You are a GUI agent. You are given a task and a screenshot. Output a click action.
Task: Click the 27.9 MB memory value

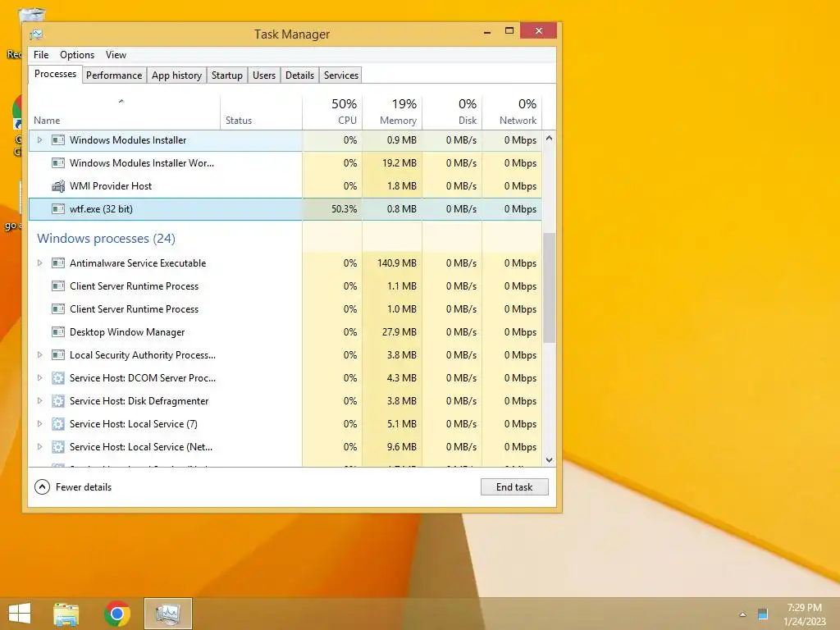[399, 332]
